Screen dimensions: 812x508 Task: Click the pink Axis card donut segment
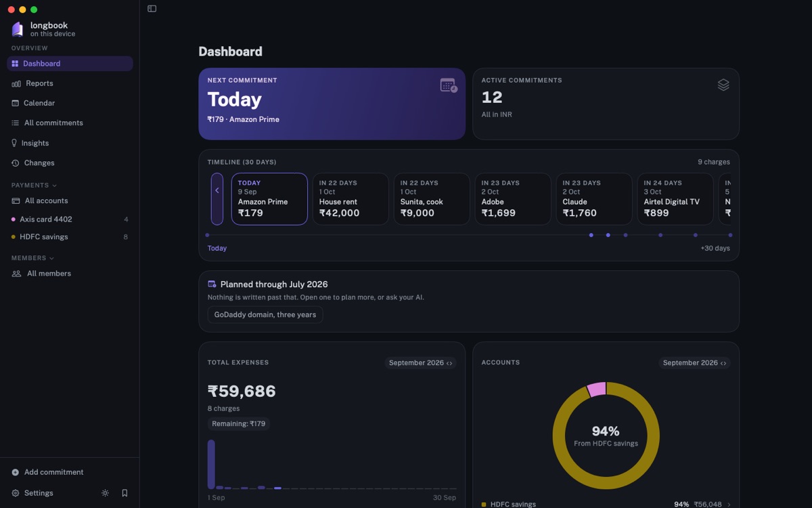pyautogui.click(x=596, y=389)
